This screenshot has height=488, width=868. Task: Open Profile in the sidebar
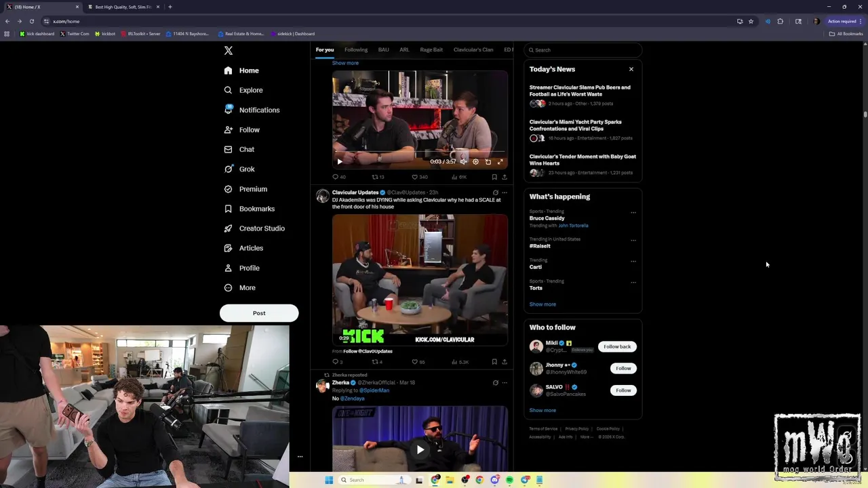(241, 268)
